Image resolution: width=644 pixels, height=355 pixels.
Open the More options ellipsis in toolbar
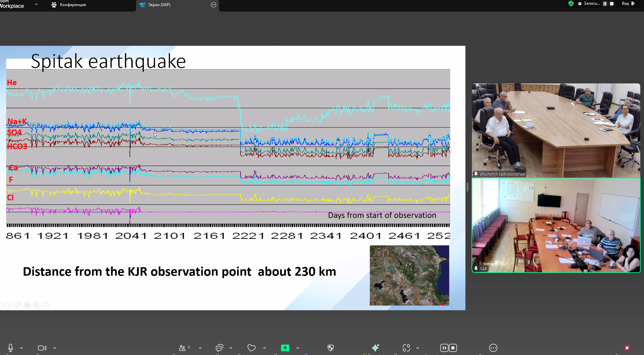(493, 348)
